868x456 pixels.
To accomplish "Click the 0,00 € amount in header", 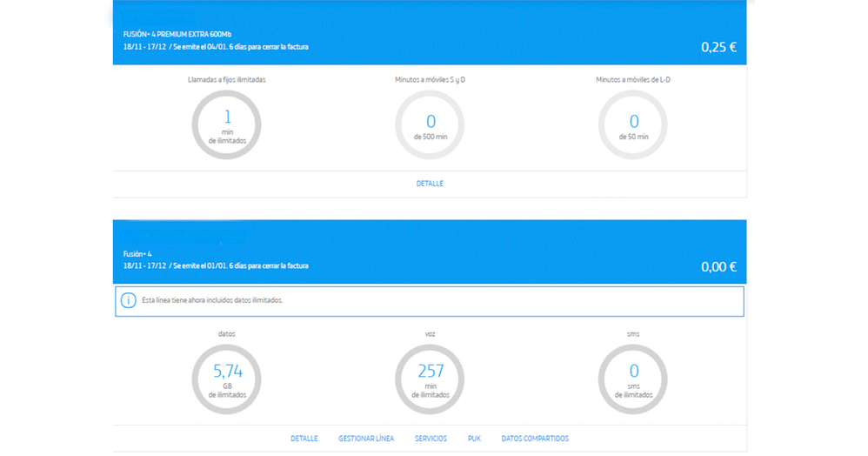I will coord(718,266).
